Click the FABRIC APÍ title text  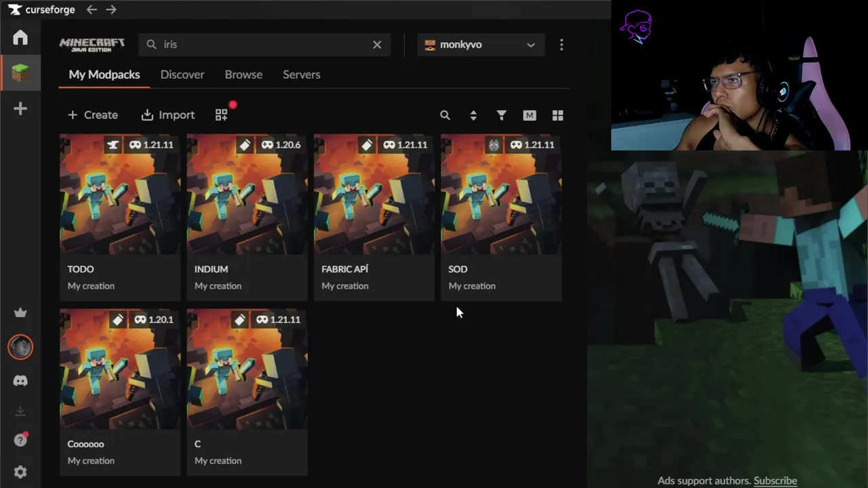[344, 269]
